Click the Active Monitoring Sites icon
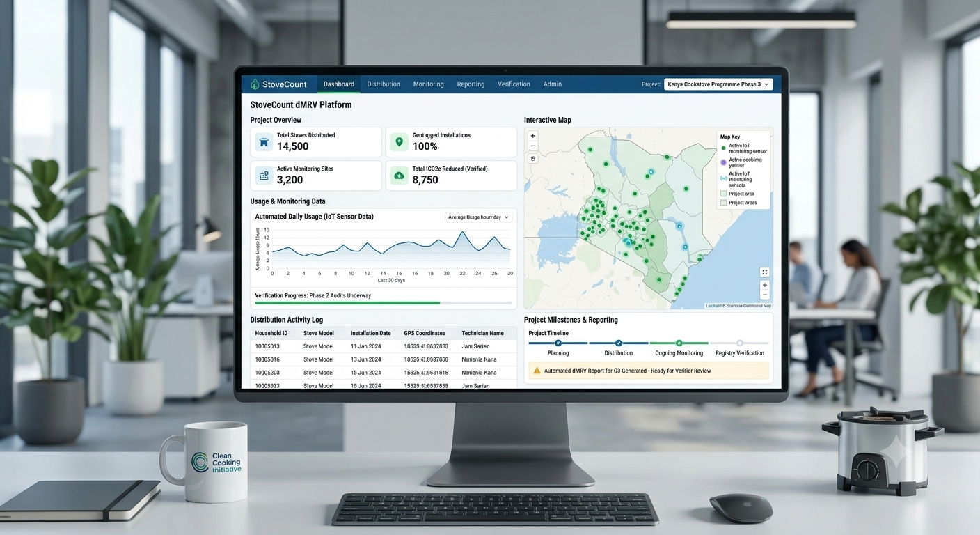The image size is (980, 535). (264, 176)
